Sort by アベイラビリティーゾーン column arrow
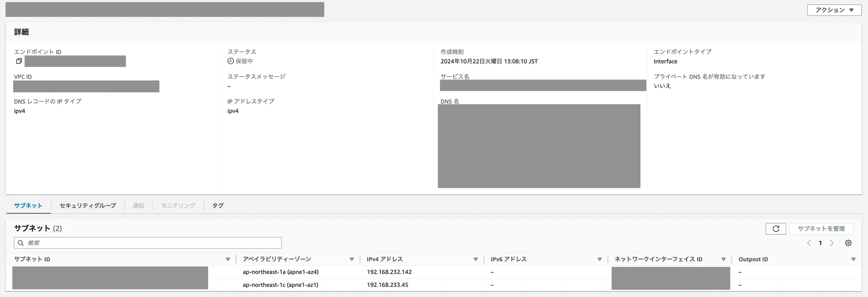Viewport: 868px width, 297px height. click(351, 259)
